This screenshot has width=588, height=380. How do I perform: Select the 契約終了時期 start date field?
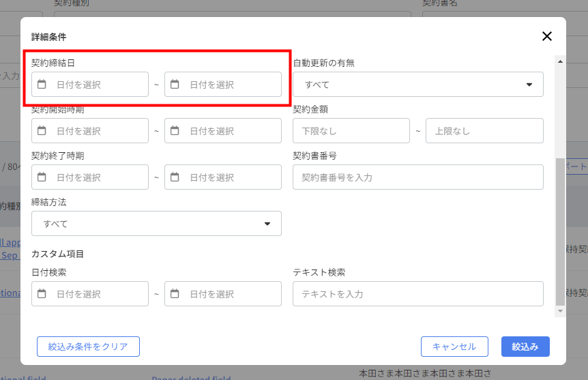coord(90,177)
